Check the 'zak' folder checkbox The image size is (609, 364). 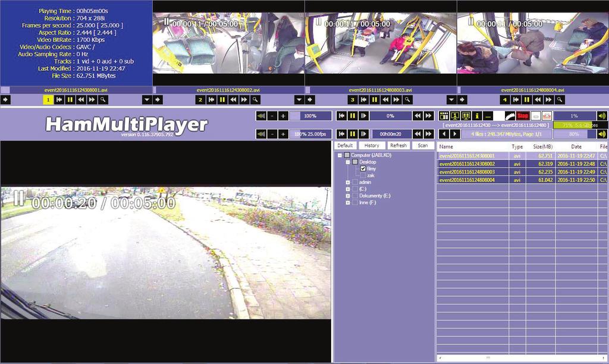(363, 175)
